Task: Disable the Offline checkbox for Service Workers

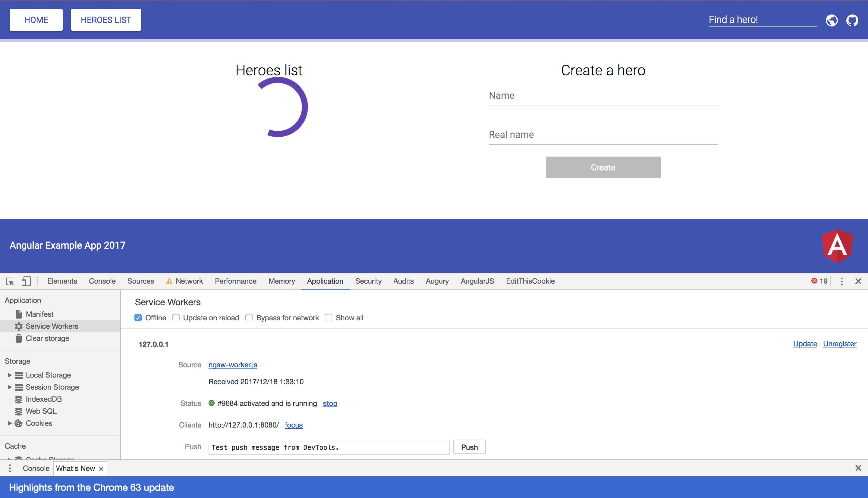Action: coord(138,318)
